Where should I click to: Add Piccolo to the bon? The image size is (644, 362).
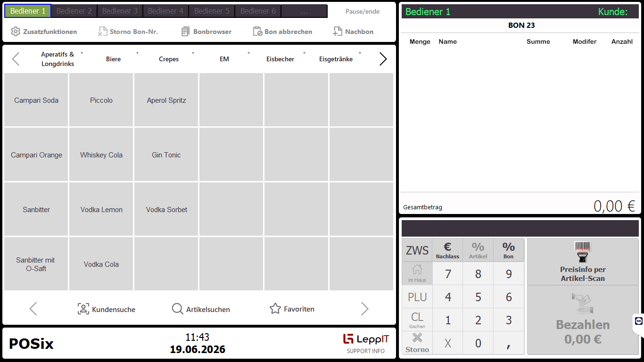coord(101,100)
